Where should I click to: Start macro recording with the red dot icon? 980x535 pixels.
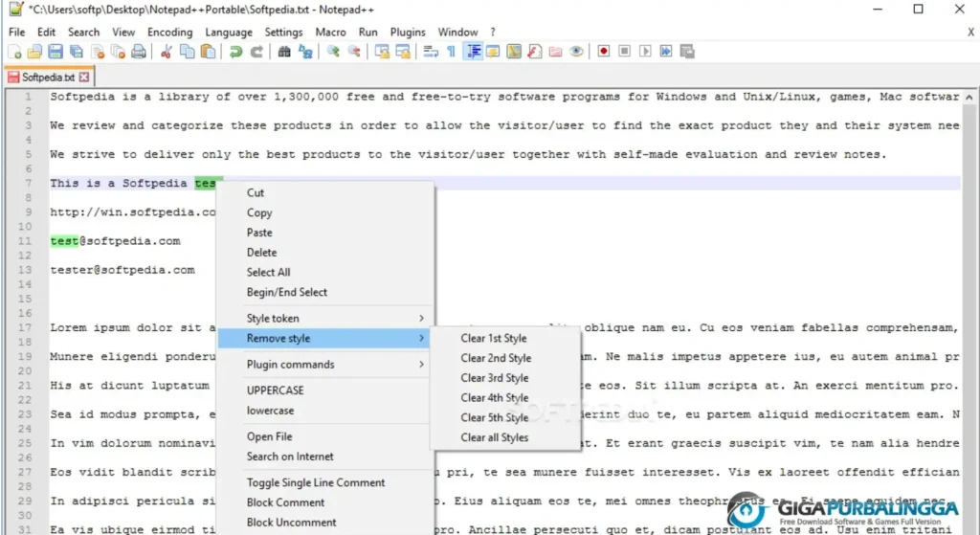(x=604, y=52)
